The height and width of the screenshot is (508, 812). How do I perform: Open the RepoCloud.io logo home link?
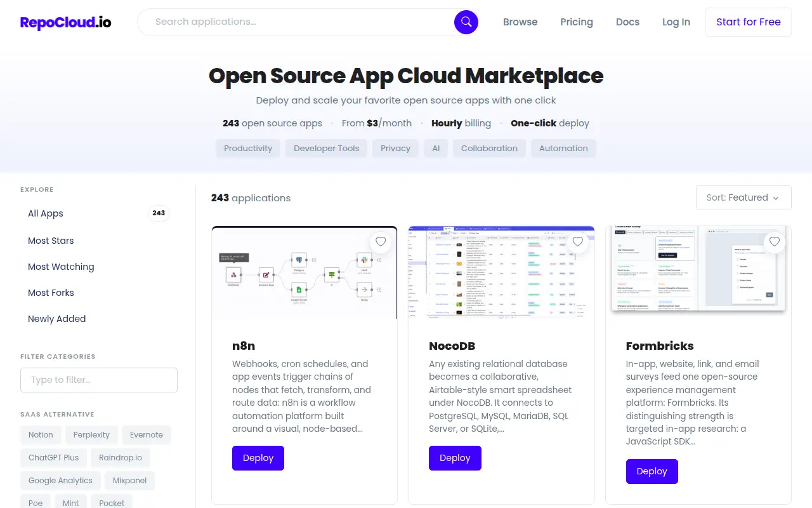[x=66, y=22]
